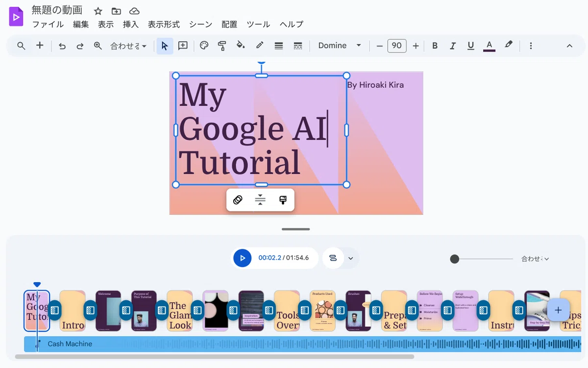This screenshot has width=588, height=368.
Task: Open the 表示形式 menu
Action: click(164, 24)
